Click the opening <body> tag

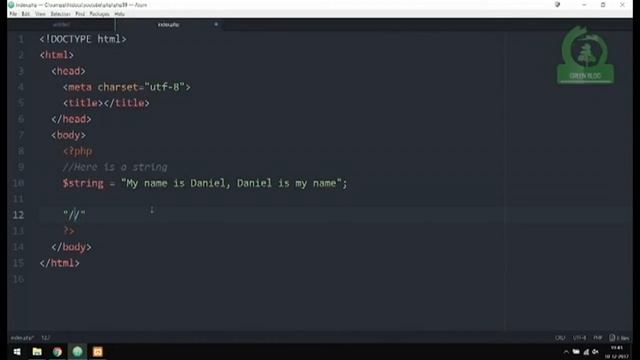point(69,135)
